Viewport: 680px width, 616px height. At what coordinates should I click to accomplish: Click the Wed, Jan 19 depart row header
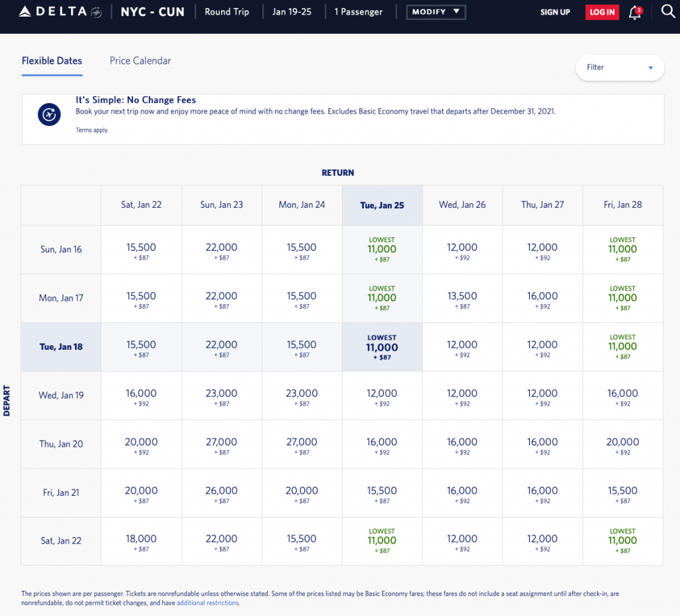[61, 396]
